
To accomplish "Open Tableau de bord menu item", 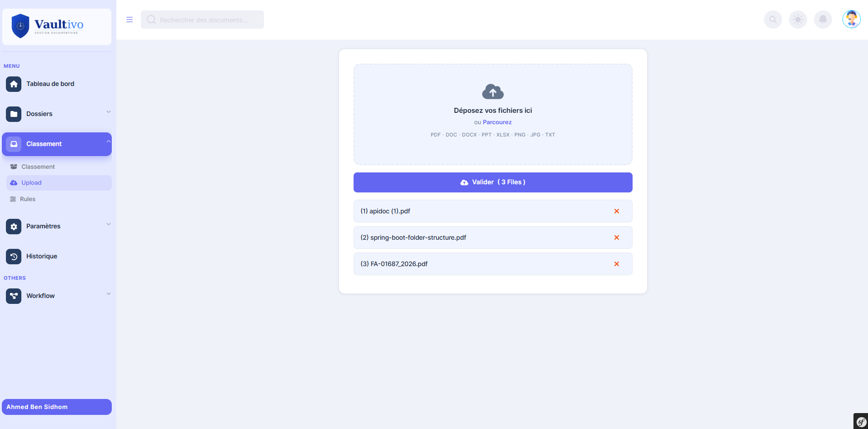I will pos(57,84).
